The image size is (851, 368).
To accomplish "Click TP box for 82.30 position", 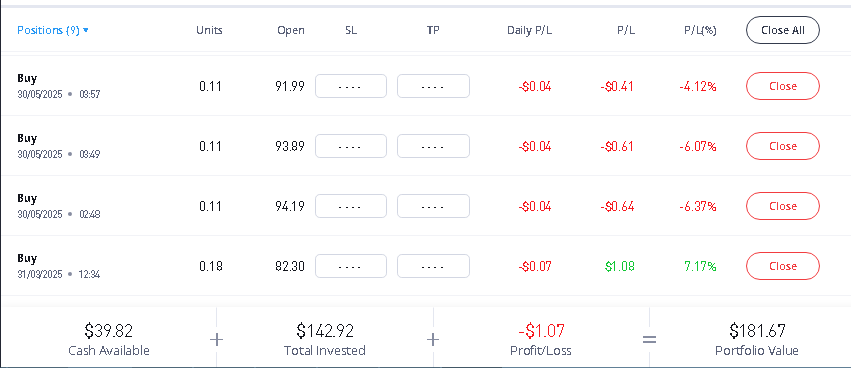I will coord(433,266).
